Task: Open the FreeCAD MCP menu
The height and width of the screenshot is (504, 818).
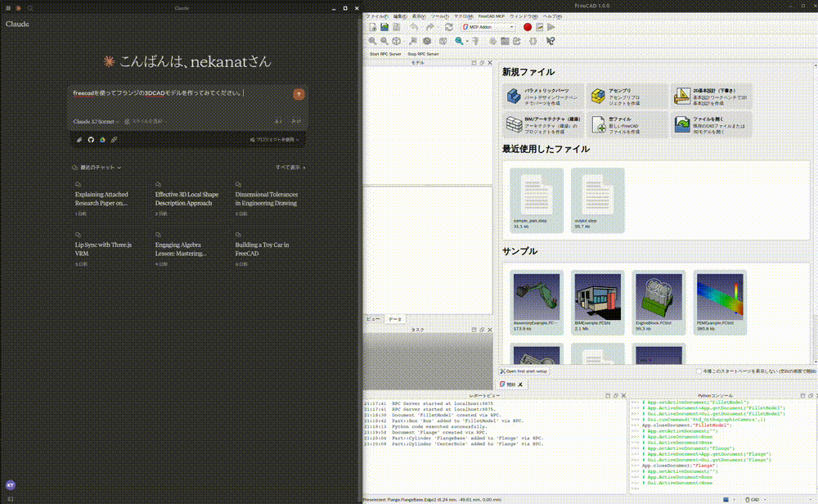Action: coord(492,16)
